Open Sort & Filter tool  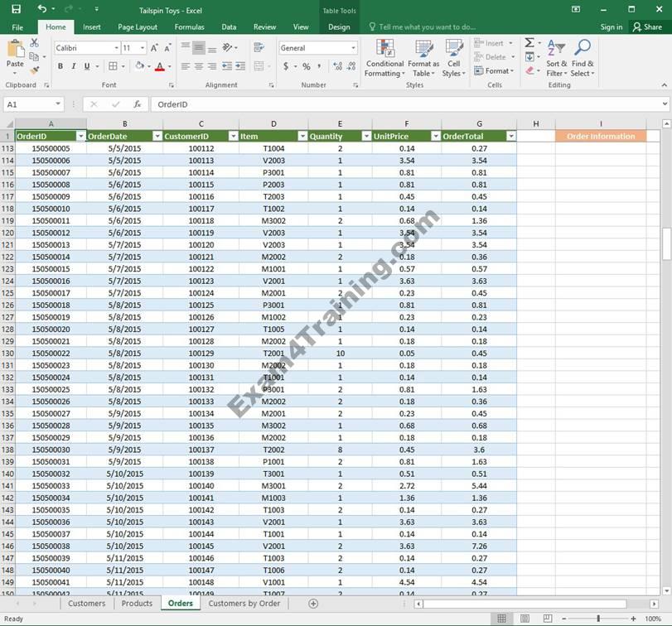[556, 57]
